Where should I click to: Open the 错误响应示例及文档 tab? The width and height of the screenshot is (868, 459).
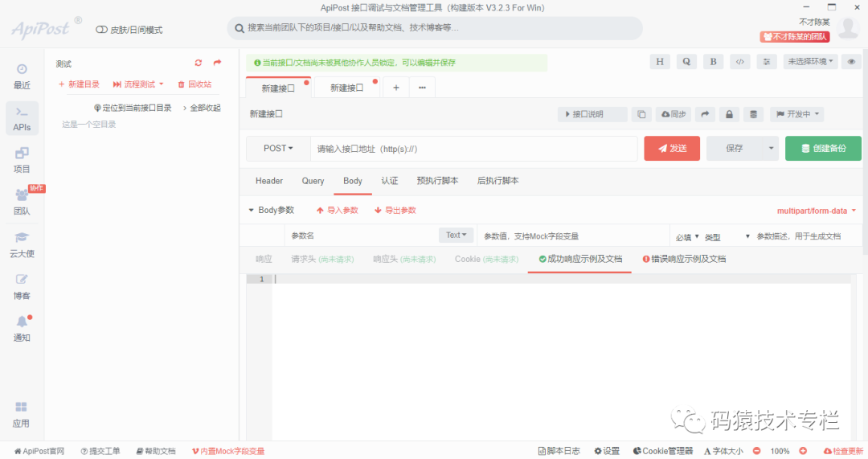pos(684,259)
